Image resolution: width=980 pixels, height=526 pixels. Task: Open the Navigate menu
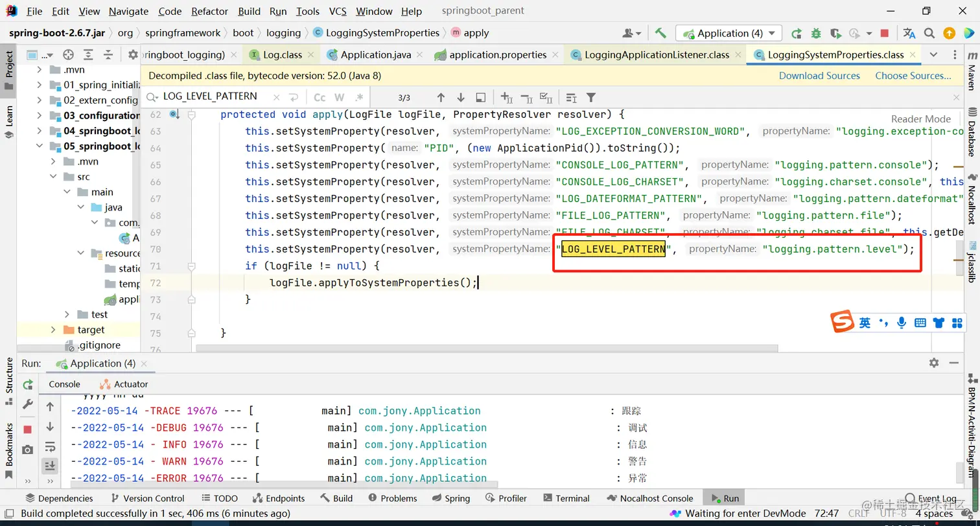point(128,11)
